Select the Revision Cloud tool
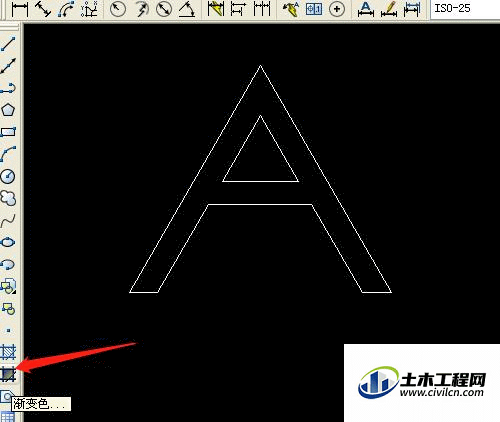 click(x=8, y=198)
